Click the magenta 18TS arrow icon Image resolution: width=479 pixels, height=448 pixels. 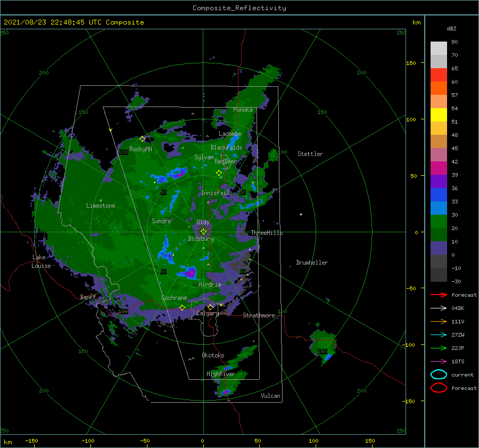(x=439, y=362)
